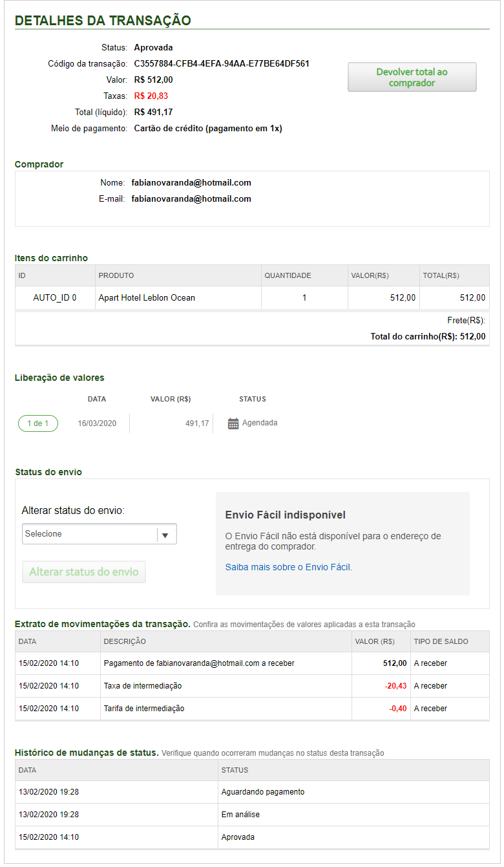Click the dropdown arrow for shipping status

click(165, 535)
